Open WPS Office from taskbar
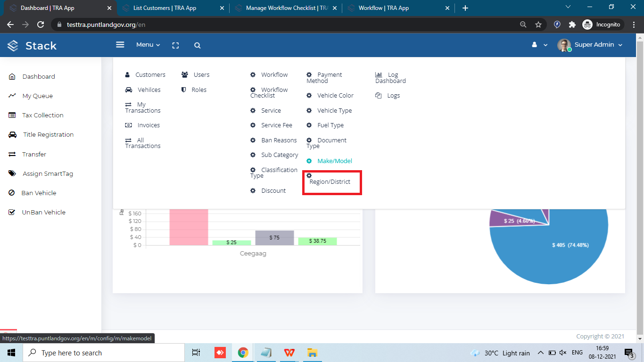 pyautogui.click(x=289, y=353)
